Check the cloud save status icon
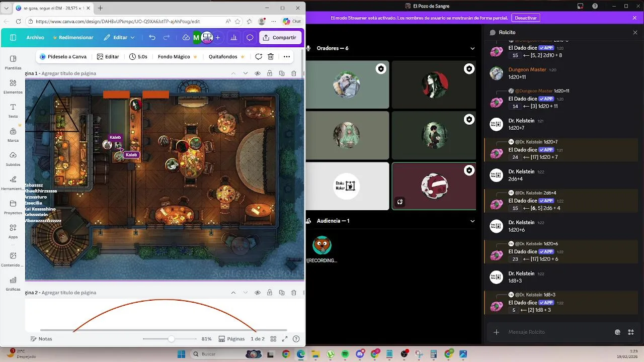Image resolution: width=644 pixels, height=362 pixels. tap(186, 38)
